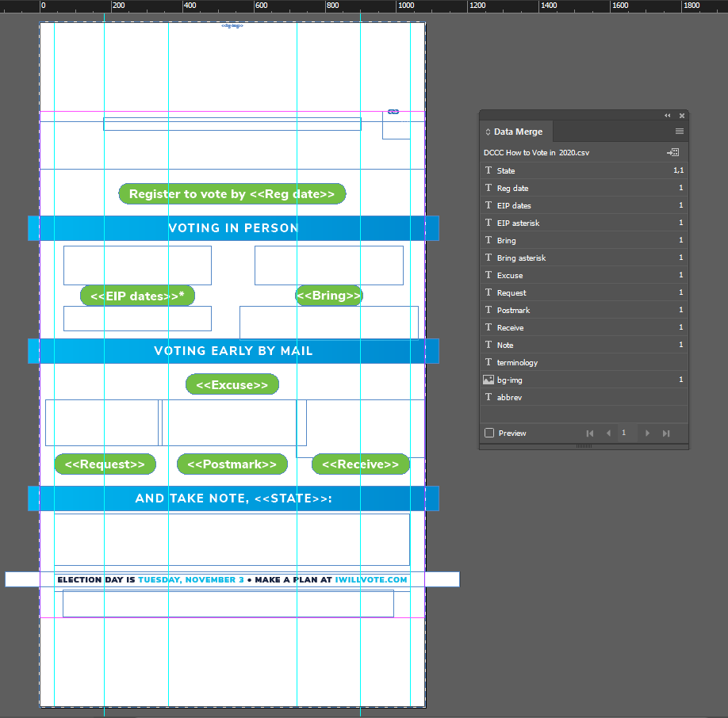Select the Postmark data field

tap(584, 311)
